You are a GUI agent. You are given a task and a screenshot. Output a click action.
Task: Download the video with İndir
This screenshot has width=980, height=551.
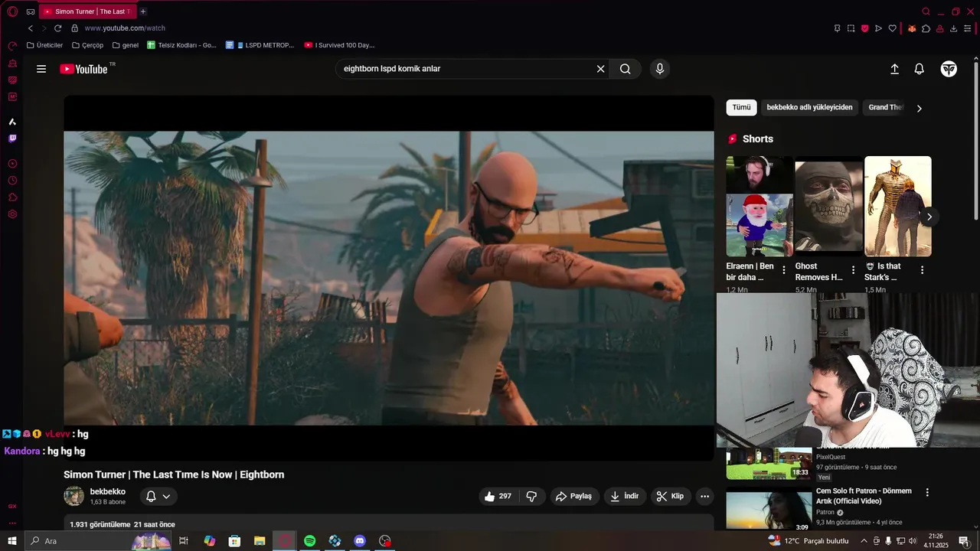tap(624, 496)
